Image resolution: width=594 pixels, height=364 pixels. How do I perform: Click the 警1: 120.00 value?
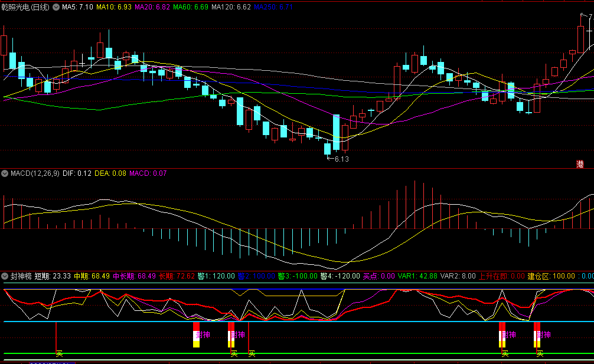pos(216,276)
